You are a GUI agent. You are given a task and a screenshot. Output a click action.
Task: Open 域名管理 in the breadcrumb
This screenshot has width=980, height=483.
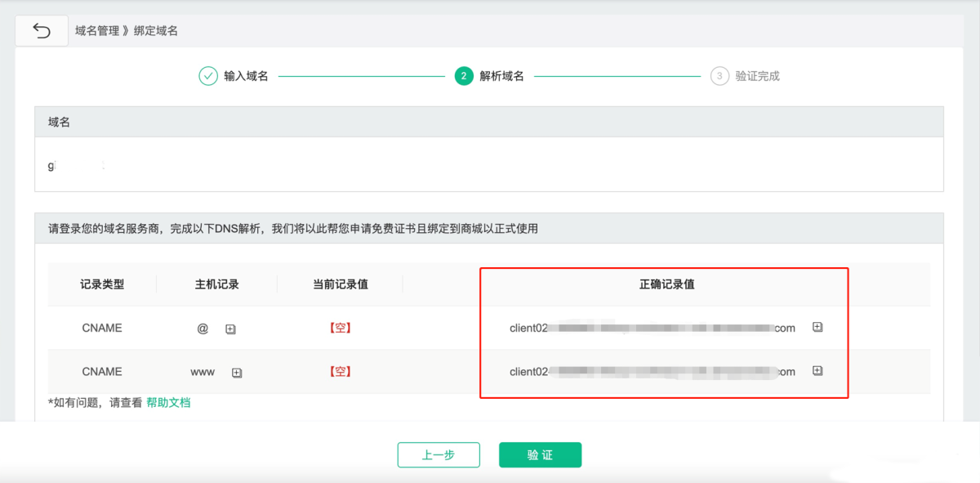(x=97, y=31)
